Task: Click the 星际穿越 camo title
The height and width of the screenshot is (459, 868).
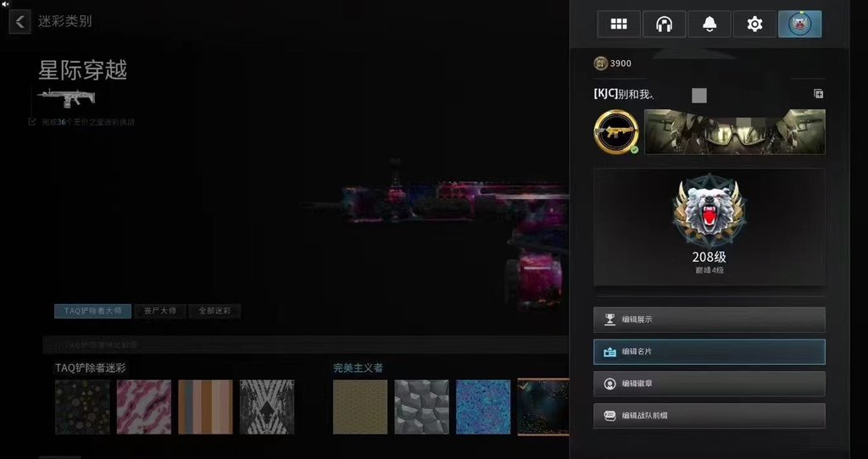Action: click(82, 70)
